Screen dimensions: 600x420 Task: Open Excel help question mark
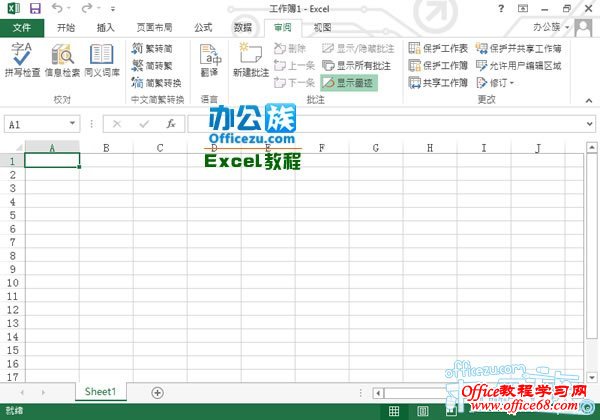(501, 8)
